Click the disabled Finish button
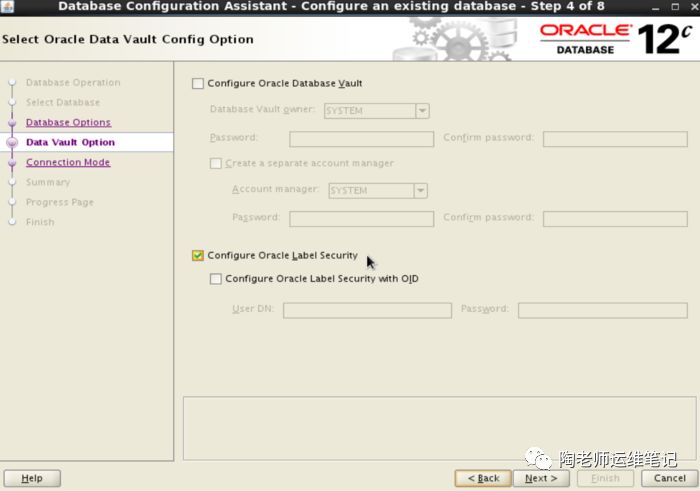The width and height of the screenshot is (700, 491). click(605, 478)
